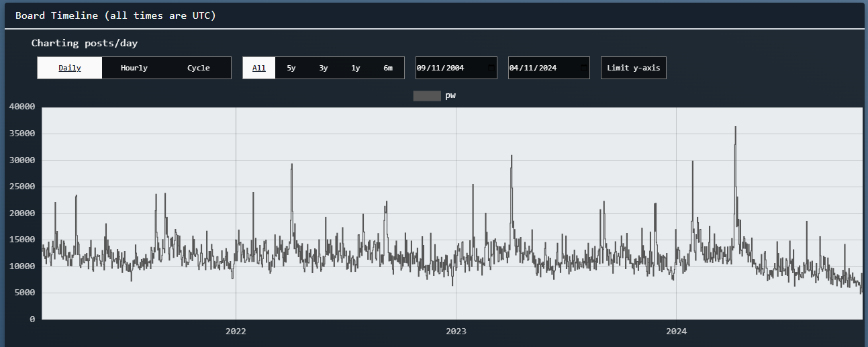Open calendar picker in 04/11/2024 date field
The width and height of the screenshot is (868, 347).
tap(583, 68)
